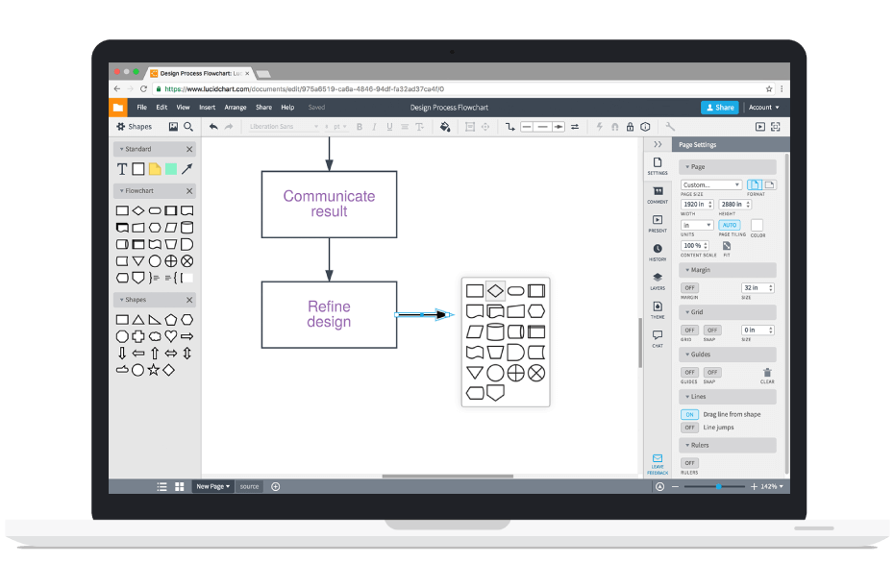Image resolution: width=894 pixels, height=588 pixels.
Task: Click the blue Share button
Action: coord(719,108)
